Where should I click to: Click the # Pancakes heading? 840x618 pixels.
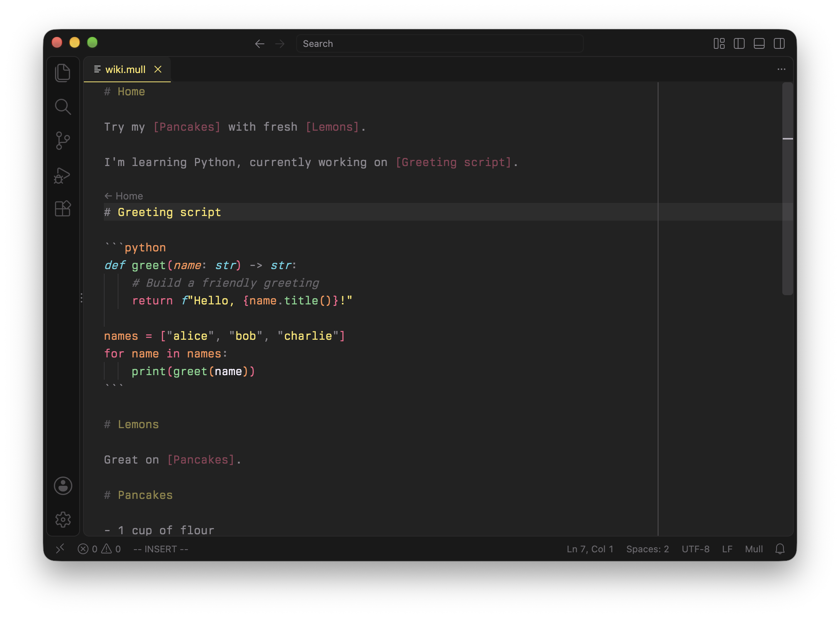click(x=138, y=495)
